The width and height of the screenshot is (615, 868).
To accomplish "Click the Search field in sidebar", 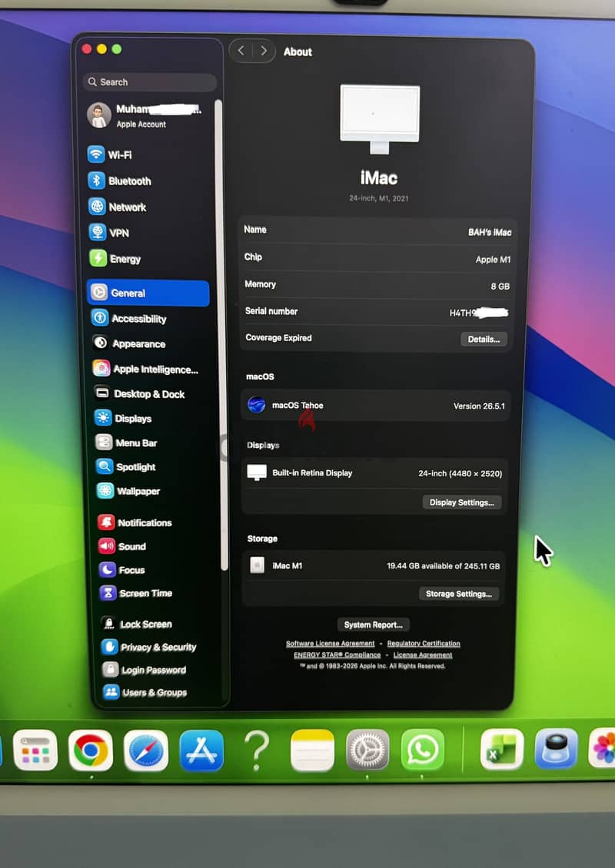I will pos(150,82).
